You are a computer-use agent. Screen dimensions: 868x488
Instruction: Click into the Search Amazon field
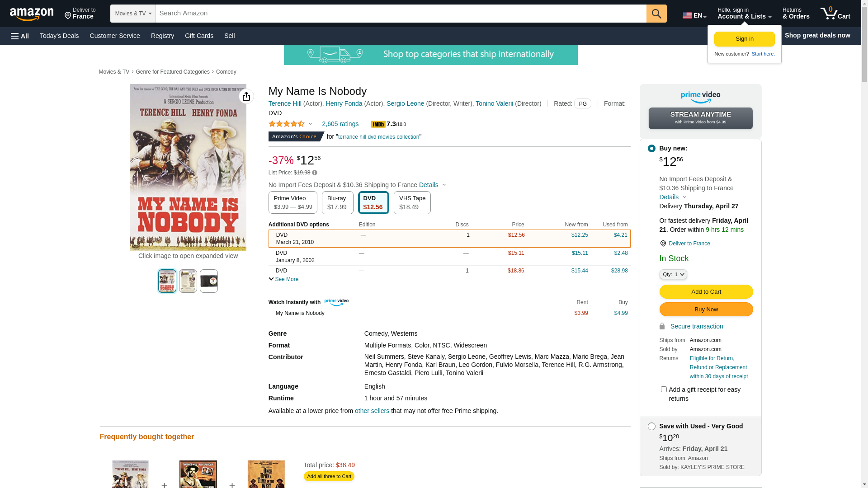tap(401, 14)
